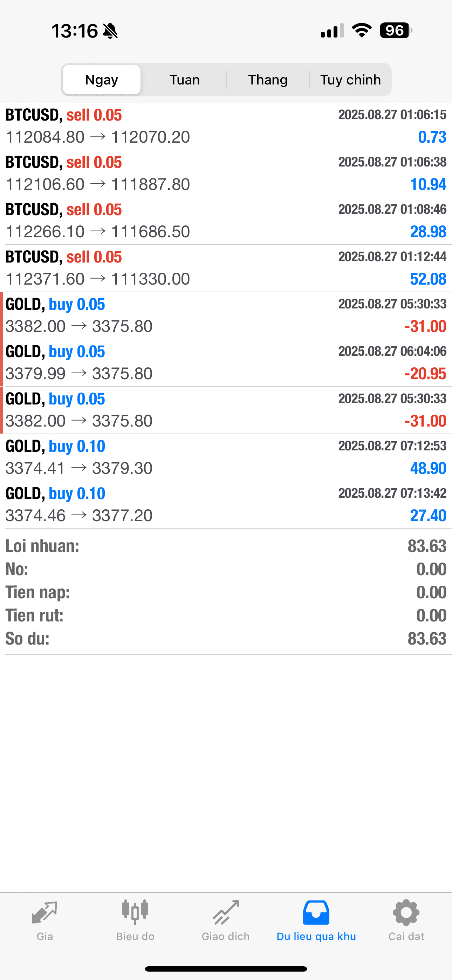Select the Thang period tab
The width and height of the screenshot is (452, 980).
(x=268, y=80)
